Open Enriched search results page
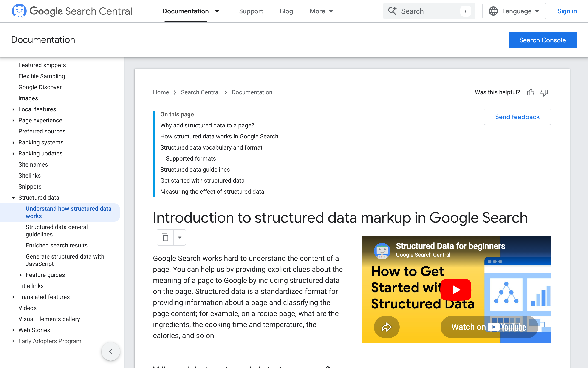588x368 pixels. pos(57,245)
